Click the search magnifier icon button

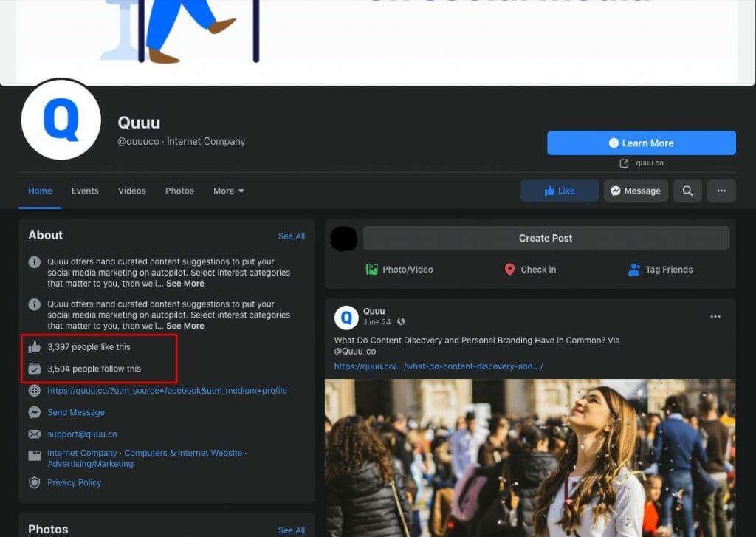687,191
